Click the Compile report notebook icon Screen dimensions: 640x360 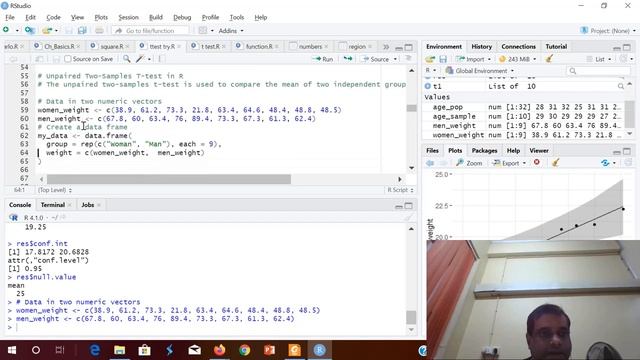tap(162, 59)
